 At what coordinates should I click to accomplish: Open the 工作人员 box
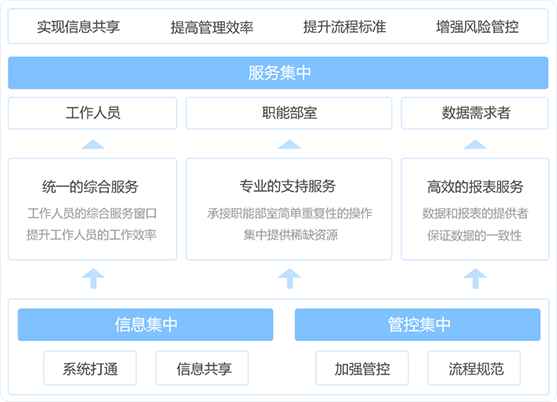tap(92, 113)
